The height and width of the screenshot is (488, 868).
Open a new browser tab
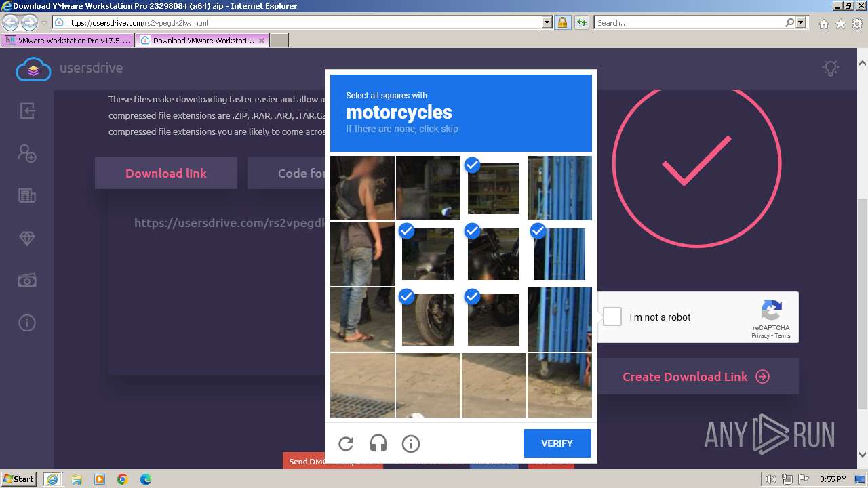[x=279, y=41]
